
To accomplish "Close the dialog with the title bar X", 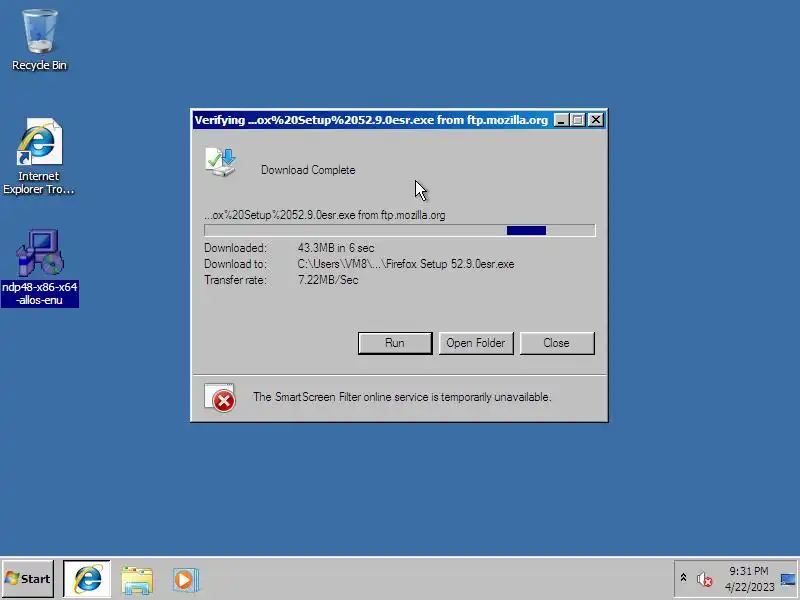I will click(595, 120).
